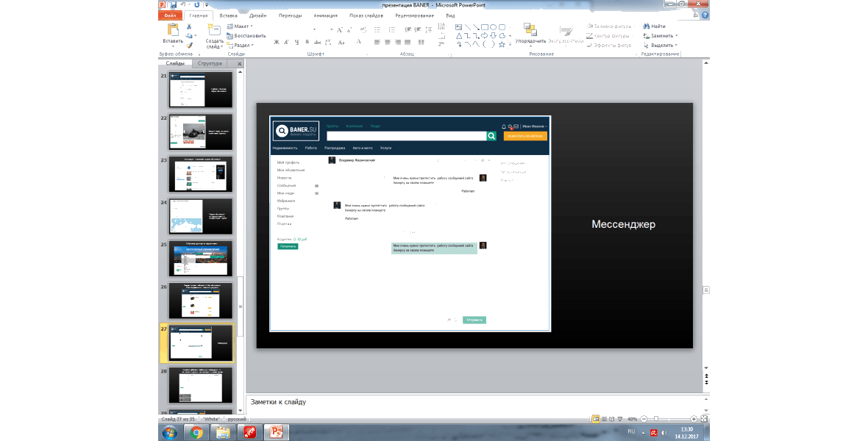The height and width of the screenshot is (441, 868).
Task: Switch to Slide Sorter view in status bar
Action: [x=604, y=420]
